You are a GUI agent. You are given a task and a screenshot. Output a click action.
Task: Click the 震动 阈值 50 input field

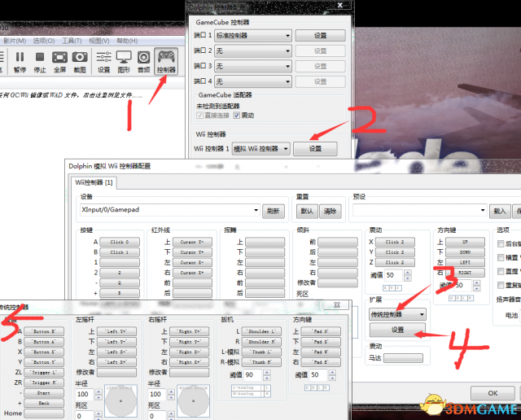coord(393,275)
